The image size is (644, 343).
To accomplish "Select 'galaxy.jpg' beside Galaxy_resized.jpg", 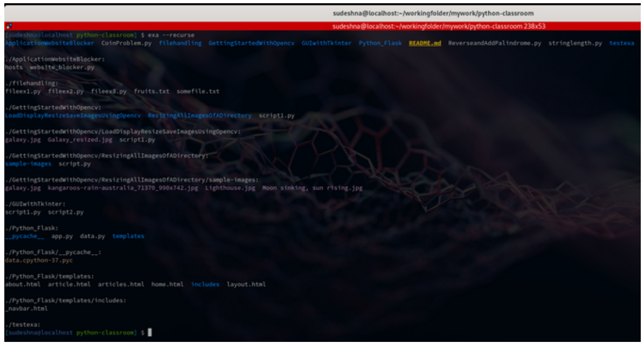I will pyautogui.click(x=23, y=140).
